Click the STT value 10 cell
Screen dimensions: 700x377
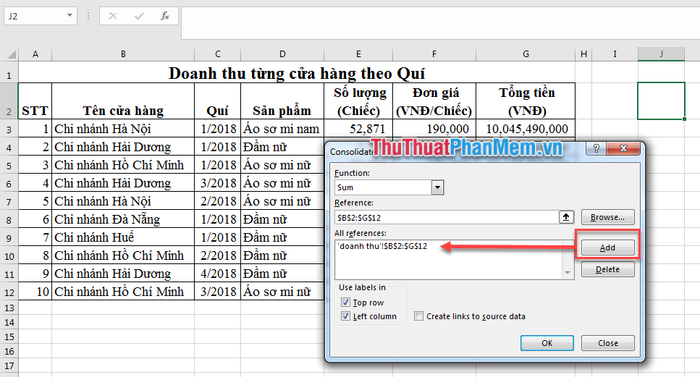[35, 291]
